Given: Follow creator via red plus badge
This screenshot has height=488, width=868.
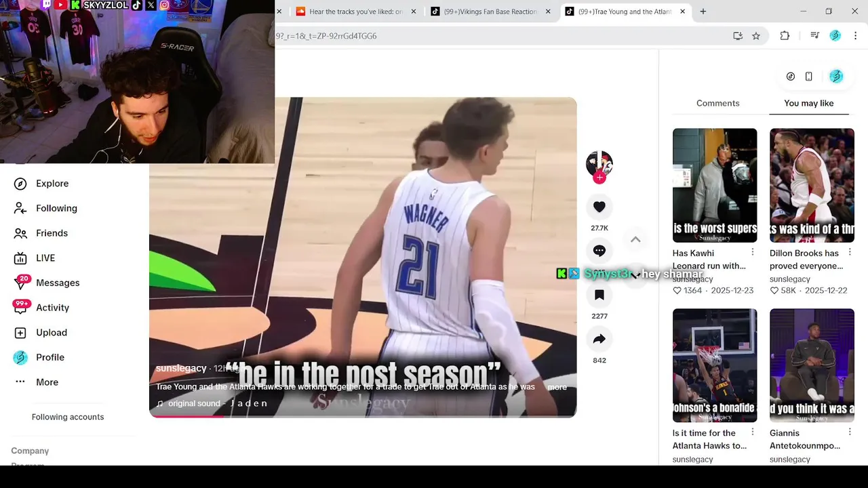Looking at the screenshot, I should 599,178.
